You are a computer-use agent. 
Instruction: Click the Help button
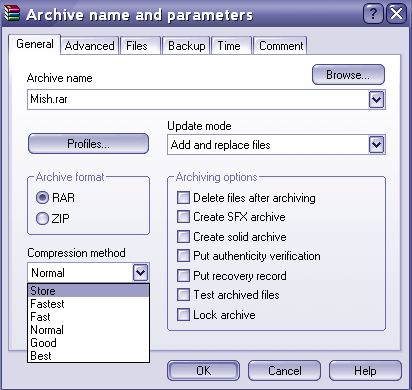365,370
